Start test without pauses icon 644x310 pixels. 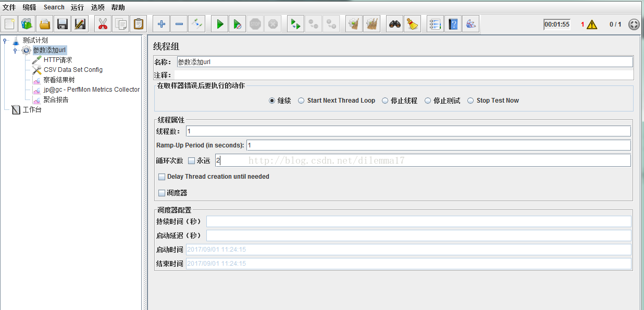tap(237, 24)
